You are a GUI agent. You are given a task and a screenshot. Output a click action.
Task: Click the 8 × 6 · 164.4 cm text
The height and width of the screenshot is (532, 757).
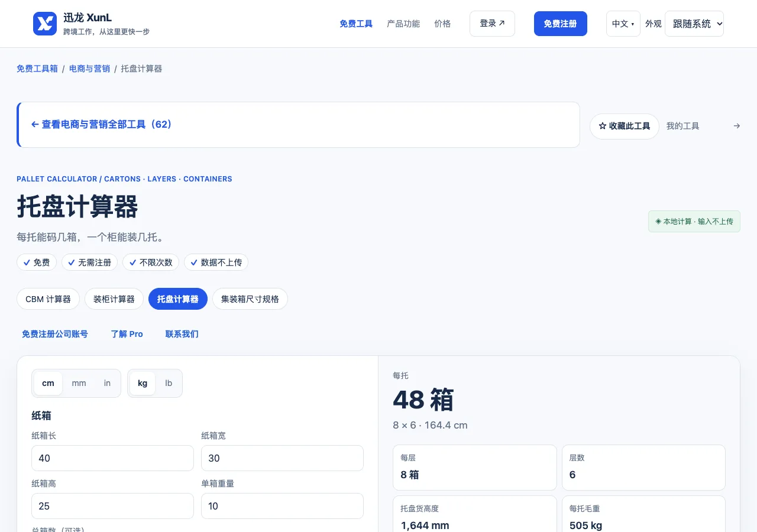tap(430, 425)
